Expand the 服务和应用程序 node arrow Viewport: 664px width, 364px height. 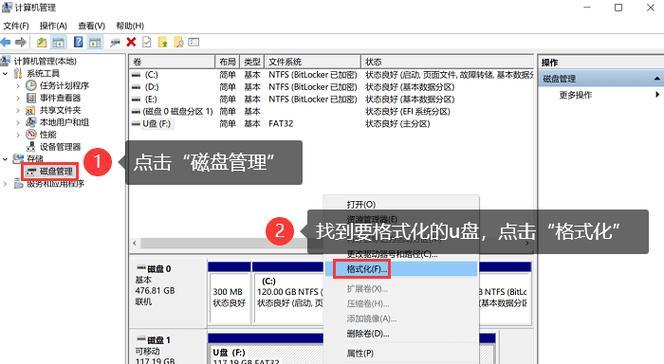pyautogui.click(x=6, y=184)
